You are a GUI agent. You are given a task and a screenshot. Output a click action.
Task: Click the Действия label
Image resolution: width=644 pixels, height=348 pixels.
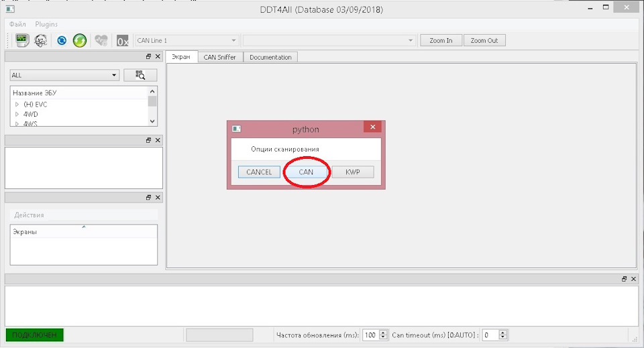tap(29, 215)
